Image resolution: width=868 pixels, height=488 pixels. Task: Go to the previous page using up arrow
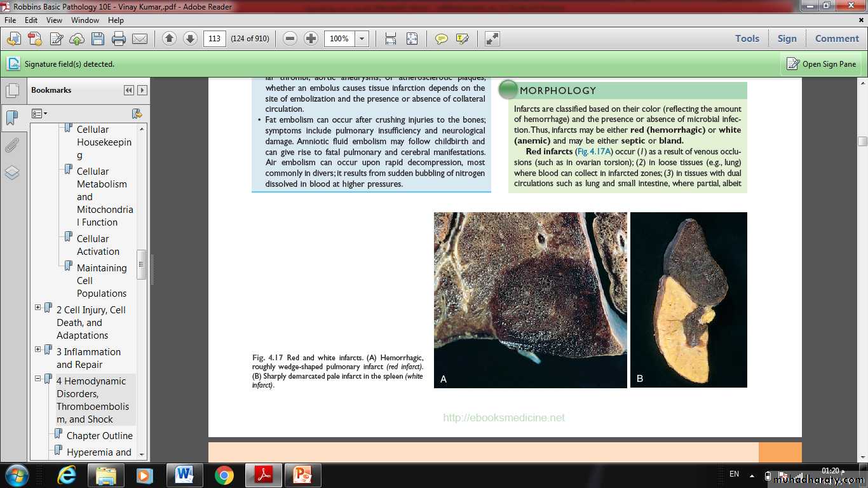click(169, 39)
